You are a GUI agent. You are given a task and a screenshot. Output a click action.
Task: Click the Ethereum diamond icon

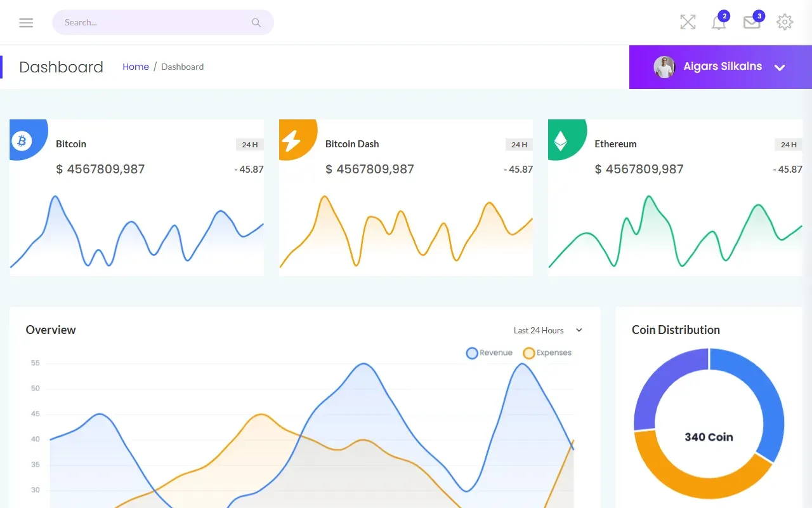[561, 140]
